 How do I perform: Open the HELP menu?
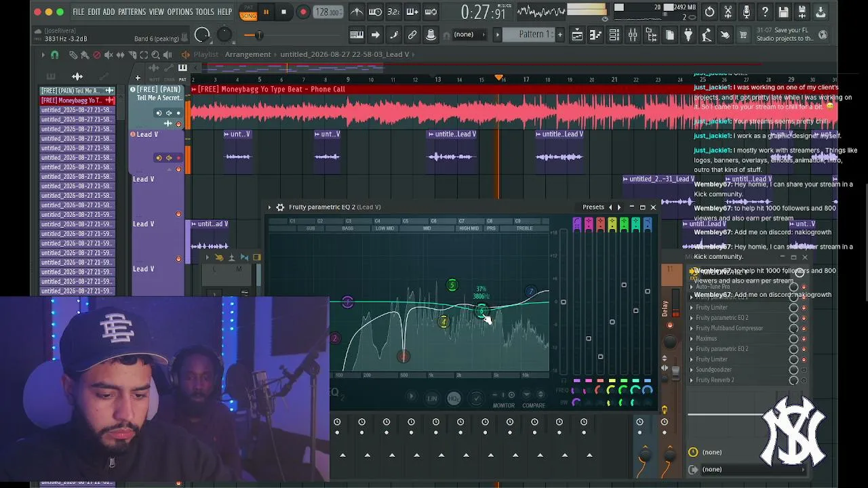224,12
